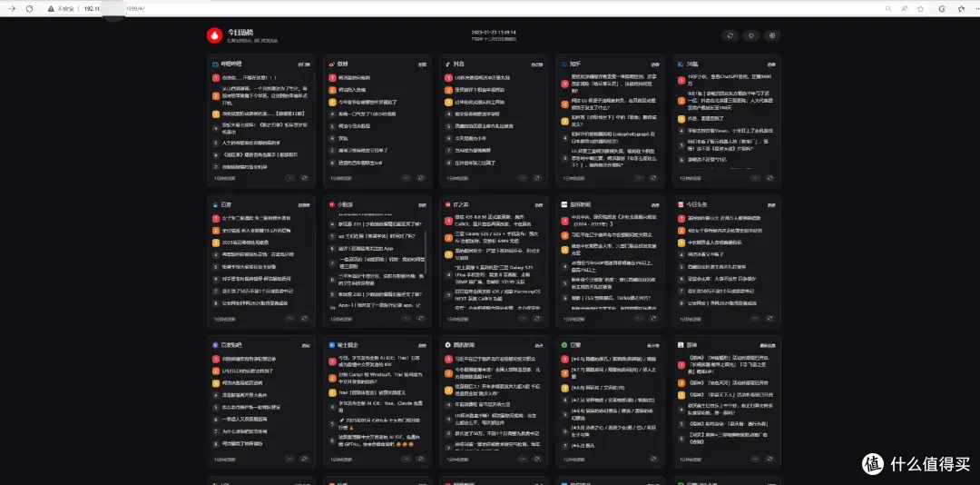Open the 知乎 card title link

(x=576, y=64)
